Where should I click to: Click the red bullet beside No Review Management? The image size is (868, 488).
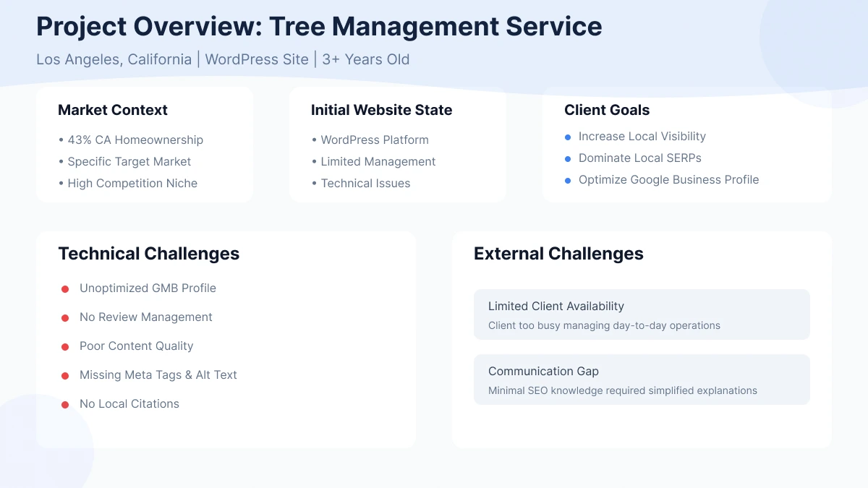pos(64,317)
